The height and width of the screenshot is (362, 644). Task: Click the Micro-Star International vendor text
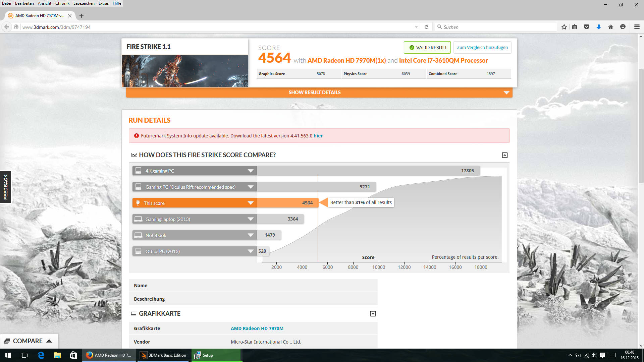click(266, 342)
